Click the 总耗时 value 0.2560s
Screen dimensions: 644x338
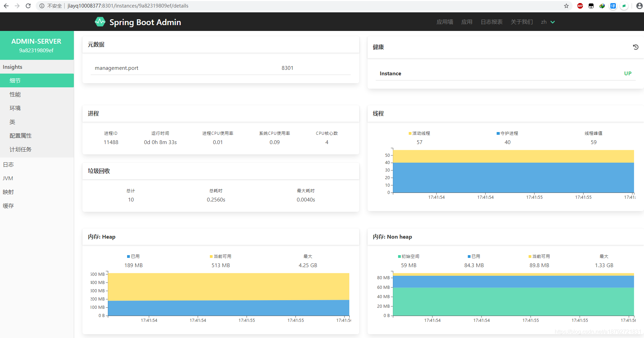point(216,200)
